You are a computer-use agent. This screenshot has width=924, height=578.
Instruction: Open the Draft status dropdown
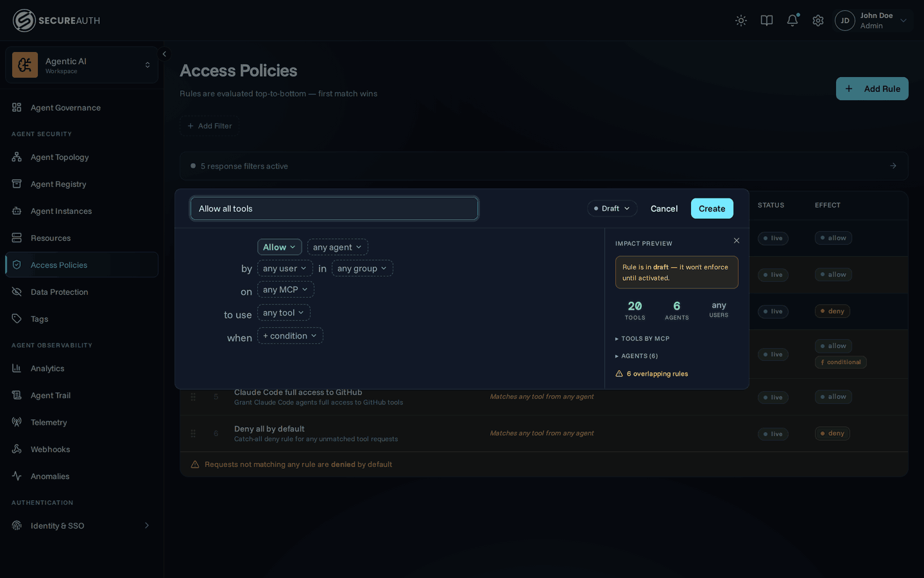[x=612, y=209]
